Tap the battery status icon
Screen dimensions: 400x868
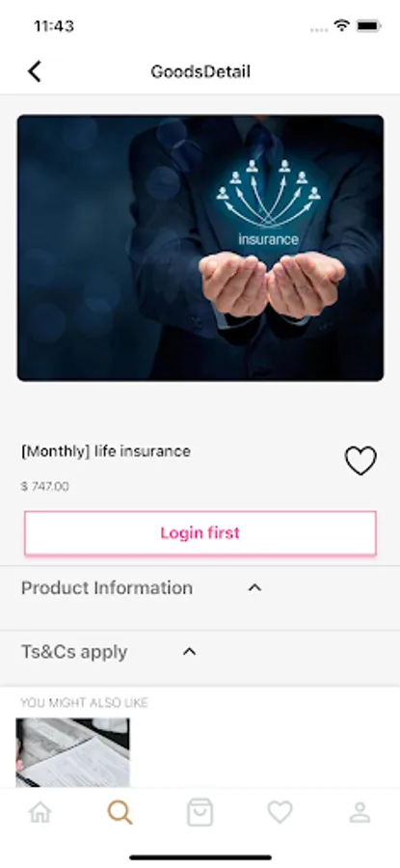point(368,25)
